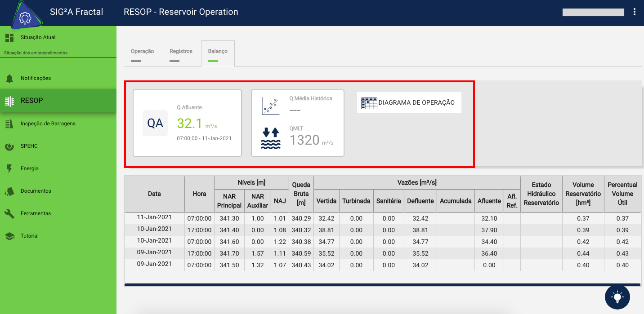This screenshot has height=314, width=644.
Task: Click the lightbulb floating action button
Action: tap(617, 296)
